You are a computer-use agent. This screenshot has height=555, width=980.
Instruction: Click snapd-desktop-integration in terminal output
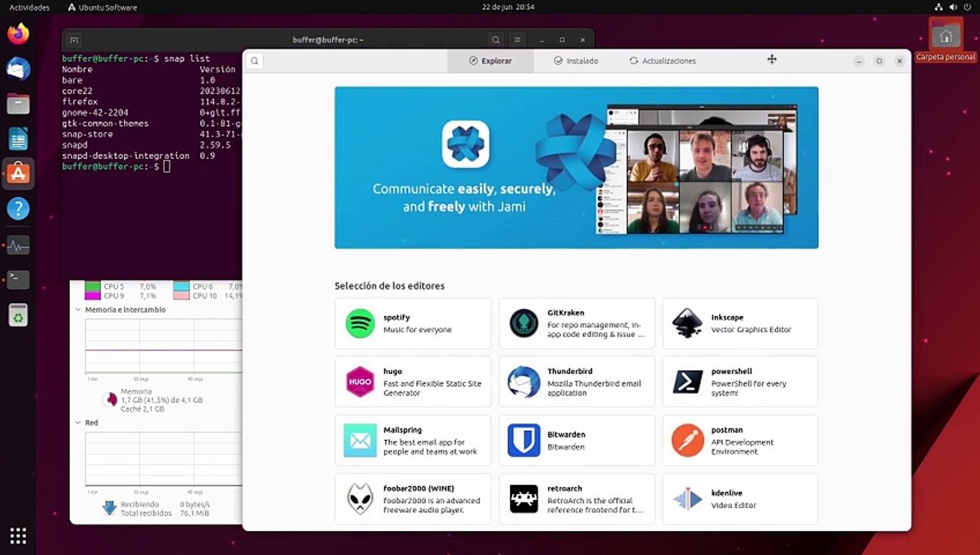click(x=126, y=156)
